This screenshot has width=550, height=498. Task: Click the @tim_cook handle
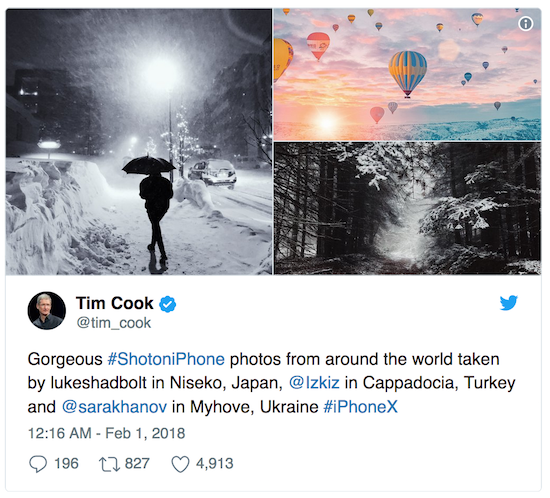pos(114,323)
